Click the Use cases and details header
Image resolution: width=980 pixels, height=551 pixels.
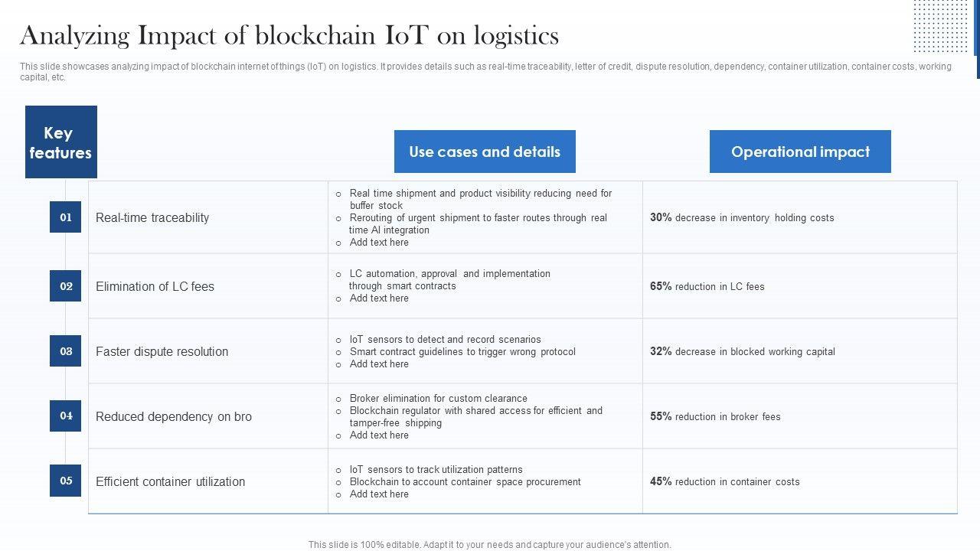pyautogui.click(x=485, y=152)
